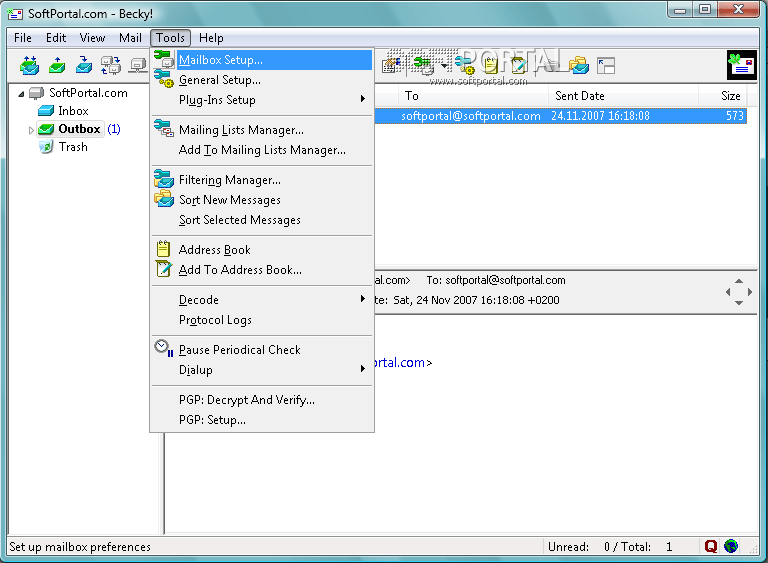Image resolution: width=768 pixels, height=563 pixels.
Task: Click the header pane up arrow
Action: [739, 281]
